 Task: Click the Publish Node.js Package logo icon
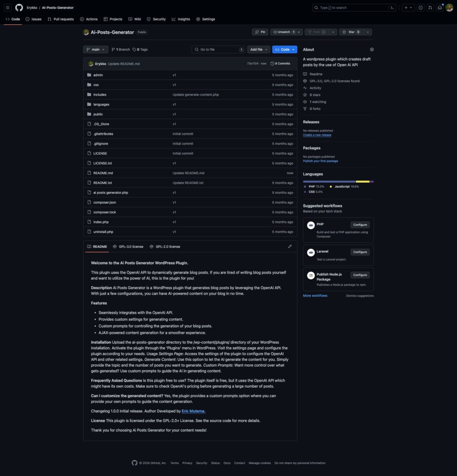(311, 275)
